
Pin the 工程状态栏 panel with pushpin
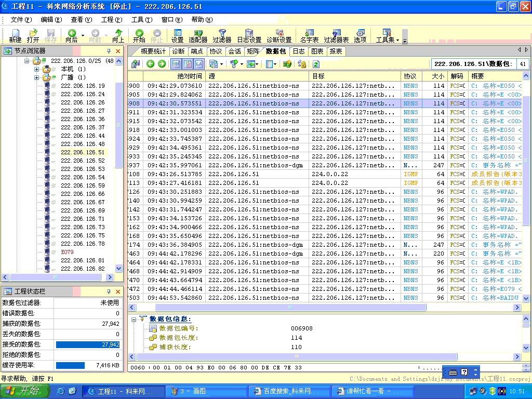pyautogui.click(x=109, y=292)
